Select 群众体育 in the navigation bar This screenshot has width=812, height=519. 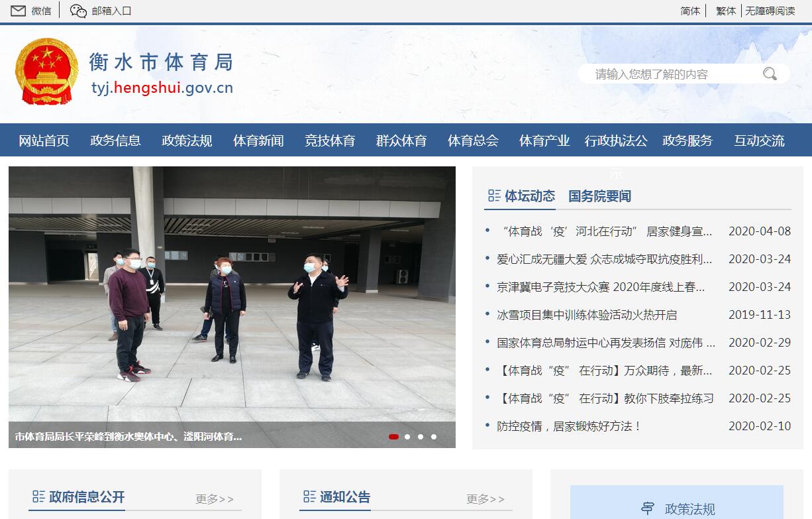tap(401, 141)
